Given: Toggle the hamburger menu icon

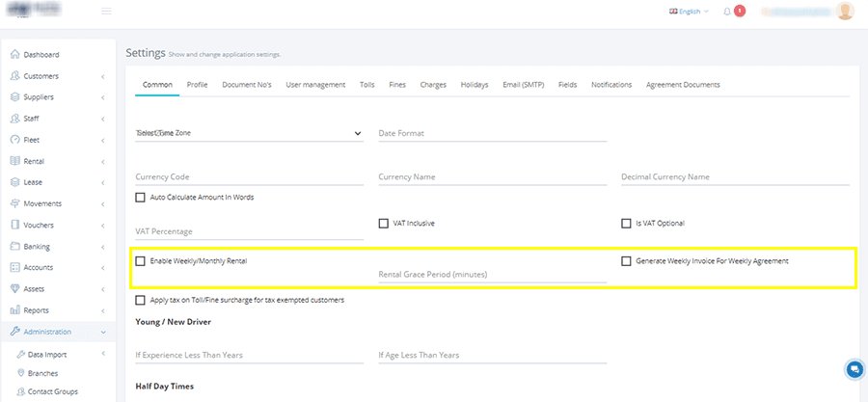Looking at the screenshot, I should pyautogui.click(x=106, y=11).
